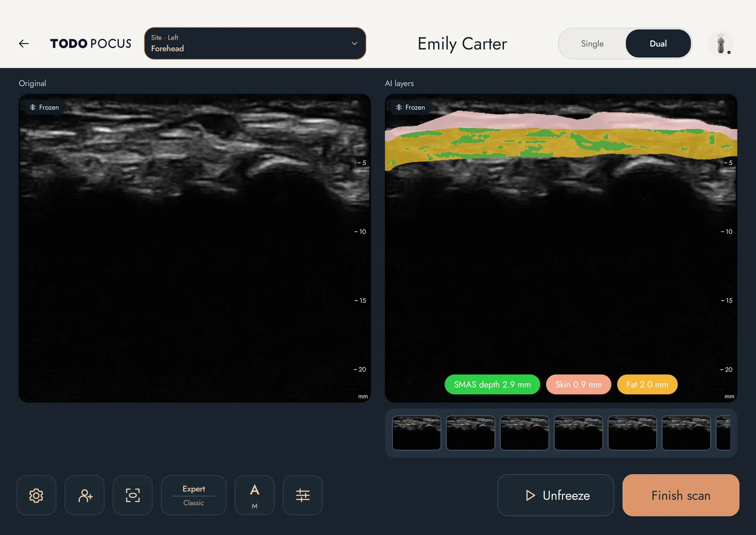Click the Frozen label on AI layers image

(411, 107)
